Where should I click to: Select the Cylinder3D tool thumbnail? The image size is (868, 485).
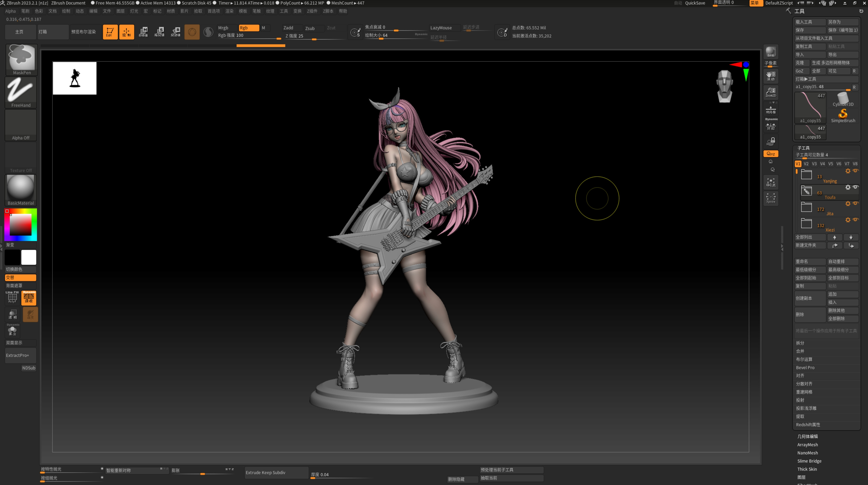[x=843, y=99]
